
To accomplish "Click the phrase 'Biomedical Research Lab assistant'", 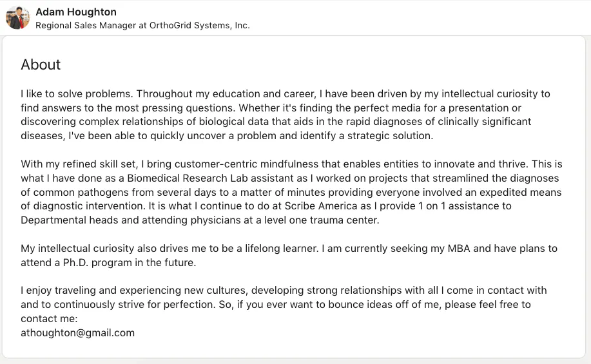I will (212, 178).
